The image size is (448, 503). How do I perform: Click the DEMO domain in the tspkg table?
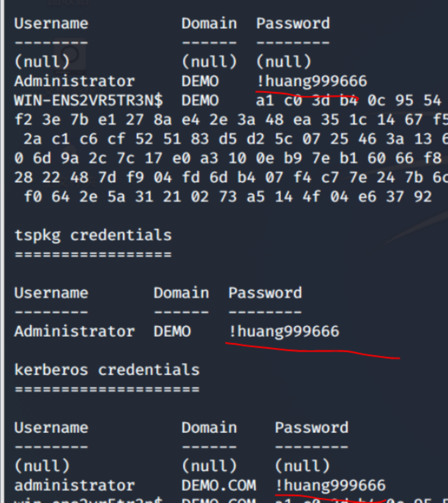click(x=172, y=332)
